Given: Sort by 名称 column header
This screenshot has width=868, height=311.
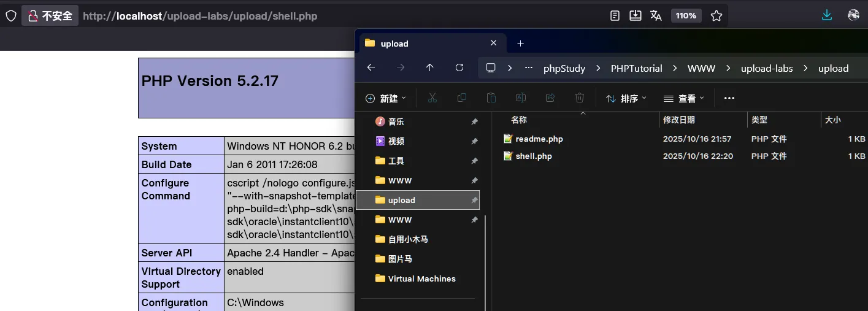Looking at the screenshot, I should coord(519,120).
